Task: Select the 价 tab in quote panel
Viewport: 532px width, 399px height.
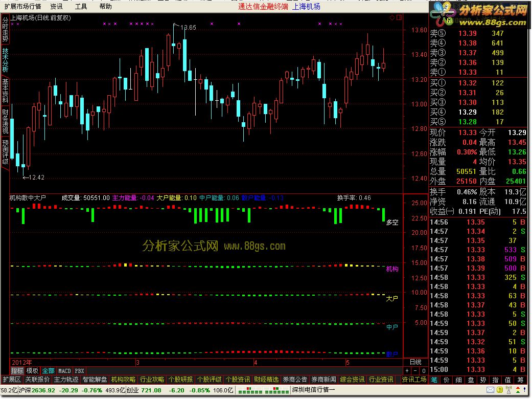Action: point(447,380)
